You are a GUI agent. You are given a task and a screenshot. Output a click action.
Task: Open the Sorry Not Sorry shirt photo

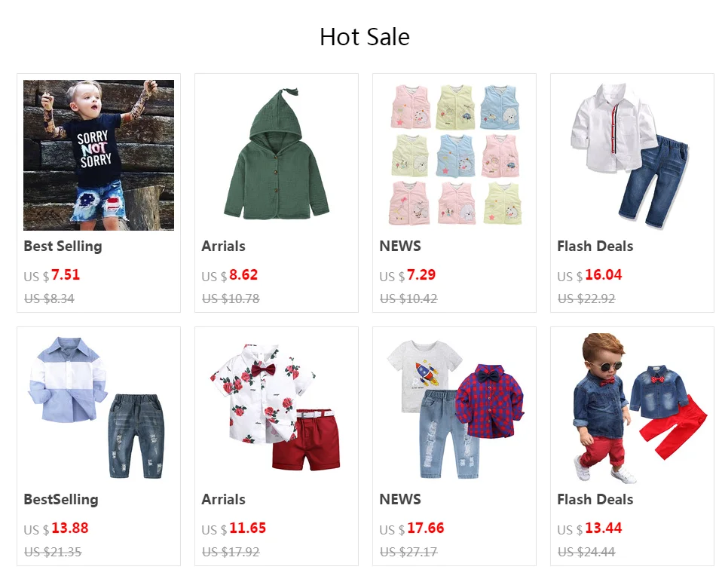pos(99,155)
